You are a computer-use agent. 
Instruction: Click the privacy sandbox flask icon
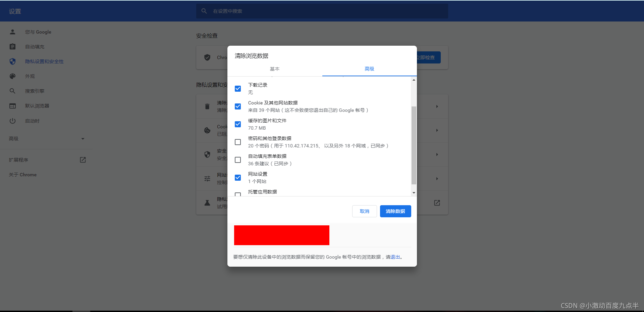pyautogui.click(x=207, y=203)
